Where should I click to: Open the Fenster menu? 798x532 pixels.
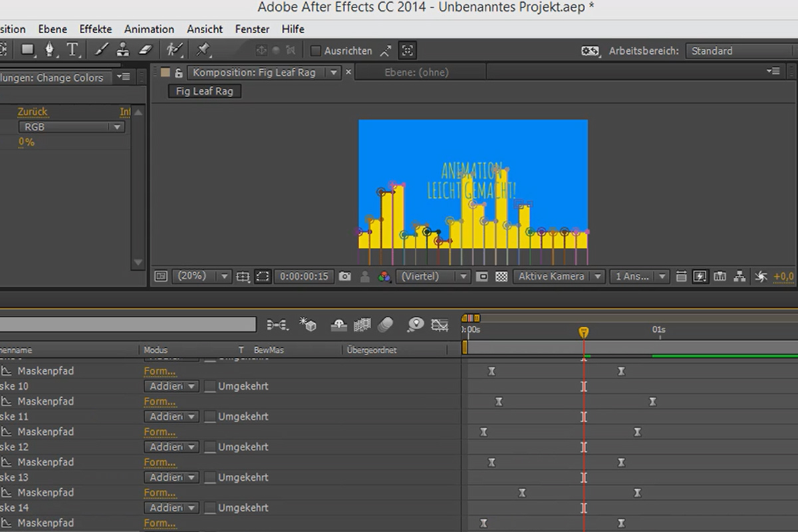252,29
